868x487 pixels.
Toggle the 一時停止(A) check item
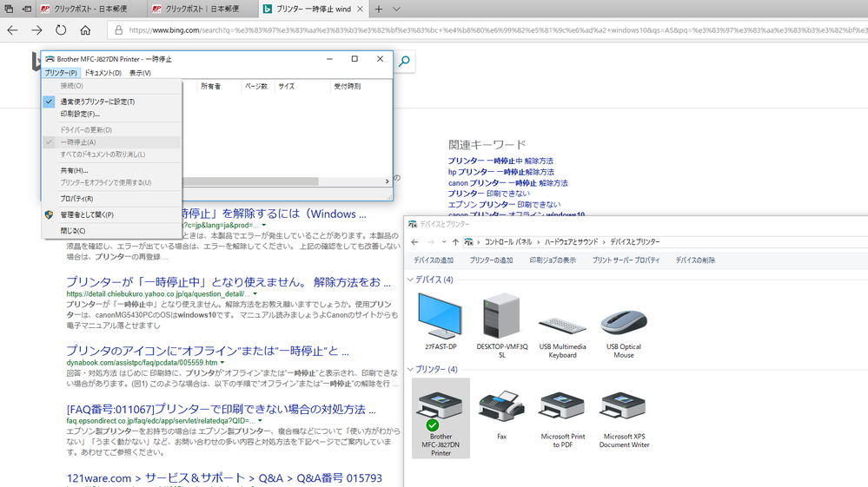111,142
